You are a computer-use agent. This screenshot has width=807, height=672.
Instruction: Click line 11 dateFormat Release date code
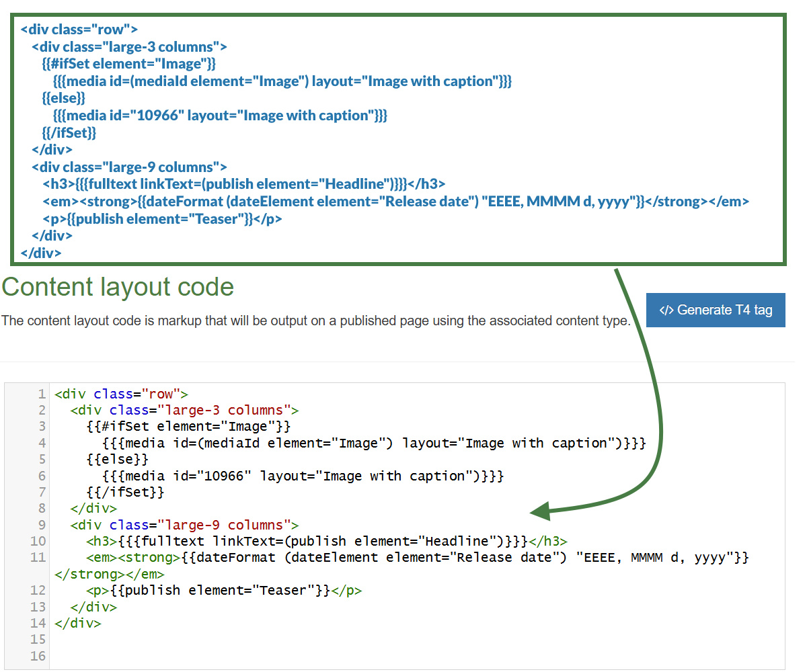coord(417,558)
